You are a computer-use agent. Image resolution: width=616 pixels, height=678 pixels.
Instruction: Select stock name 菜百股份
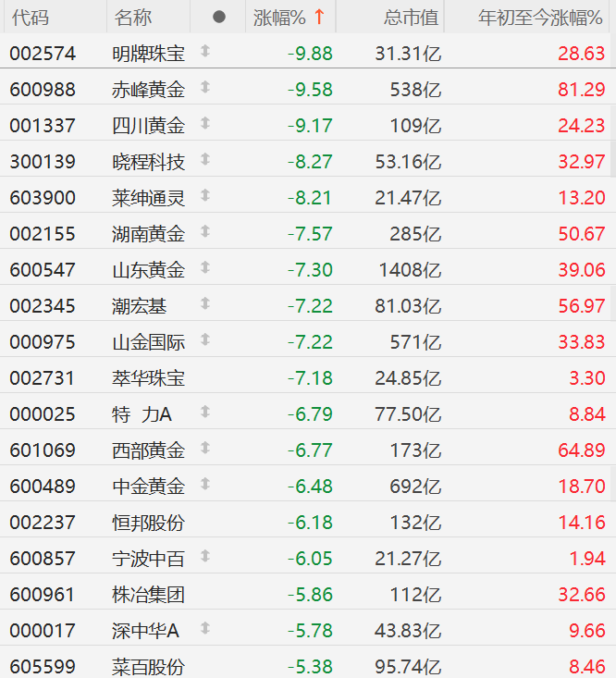148,667
